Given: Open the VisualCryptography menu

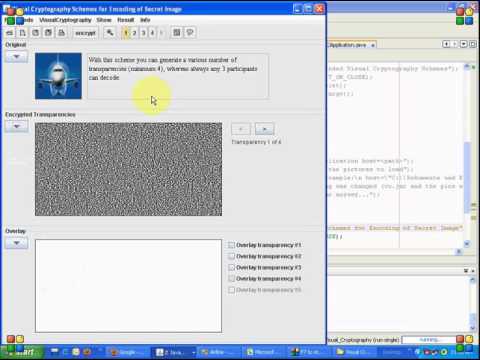Looking at the screenshot, I should [x=65, y=20].
